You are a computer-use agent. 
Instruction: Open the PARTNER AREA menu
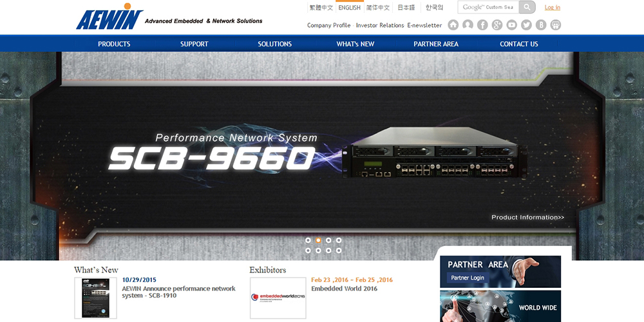tap(436, 44)
